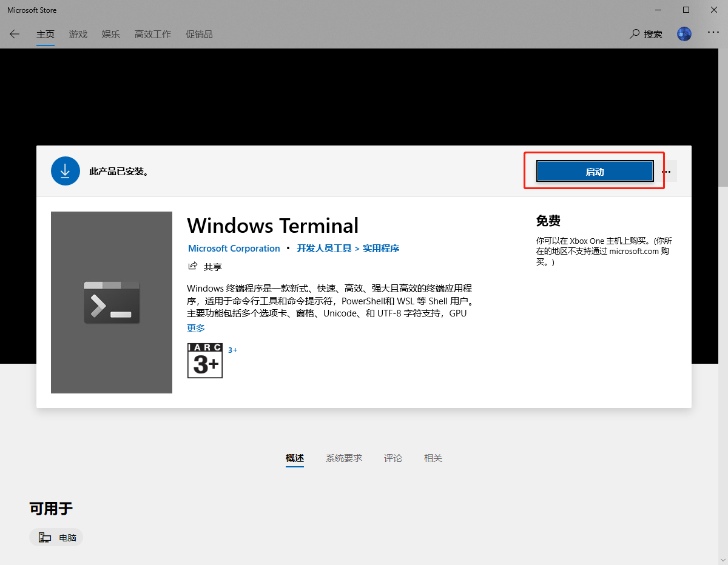Click the blue download/installed icon
Screen dimensions: 728x565
click(65, 170)
